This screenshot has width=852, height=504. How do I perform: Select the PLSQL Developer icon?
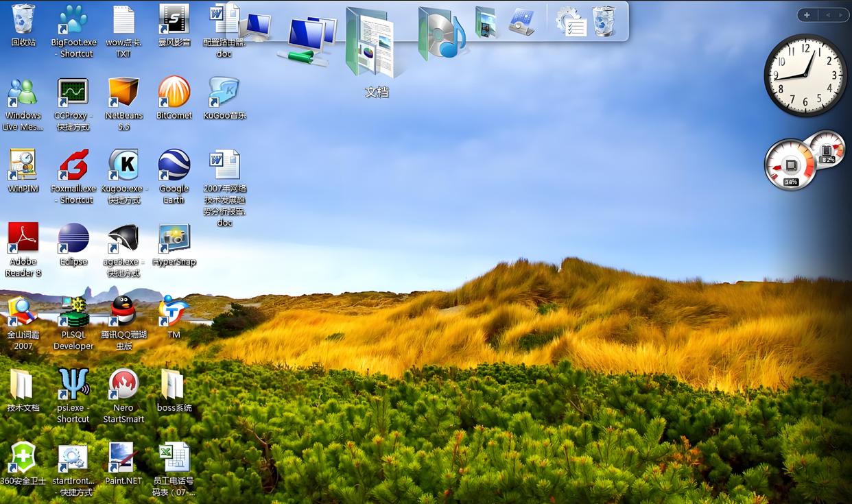(x=73, y=312)
